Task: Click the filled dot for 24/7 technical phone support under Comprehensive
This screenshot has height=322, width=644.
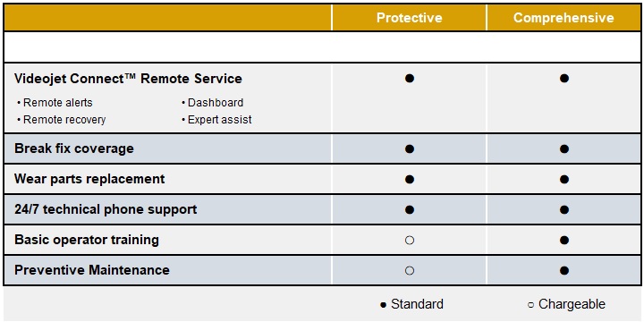Action: tap(563, 210)
